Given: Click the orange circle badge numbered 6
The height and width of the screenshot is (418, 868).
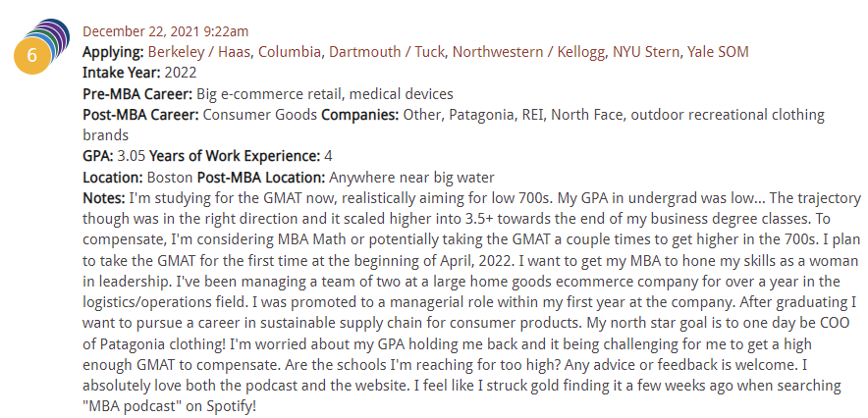Looking at the screenshot, I should [32, 55].
